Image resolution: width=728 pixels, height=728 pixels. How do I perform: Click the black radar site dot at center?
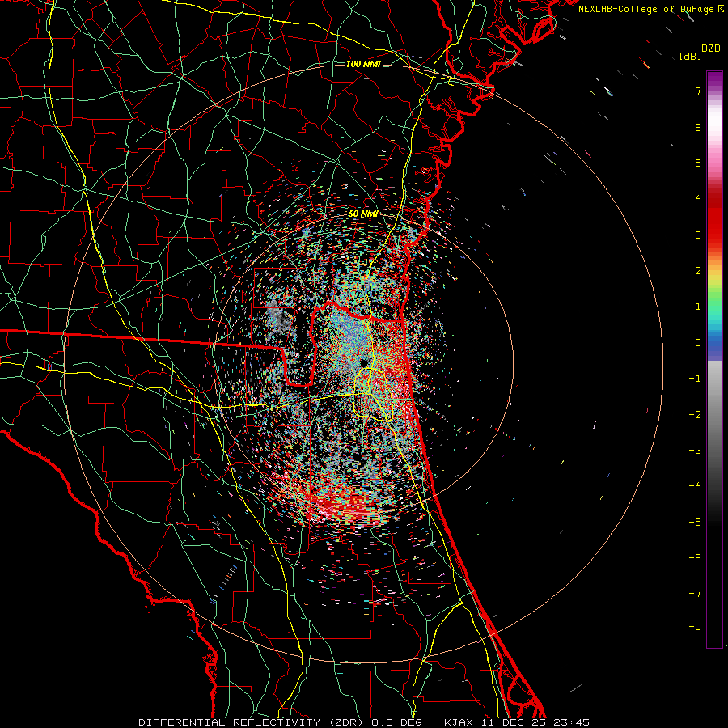pyautogui.click(x=364, y=362)
